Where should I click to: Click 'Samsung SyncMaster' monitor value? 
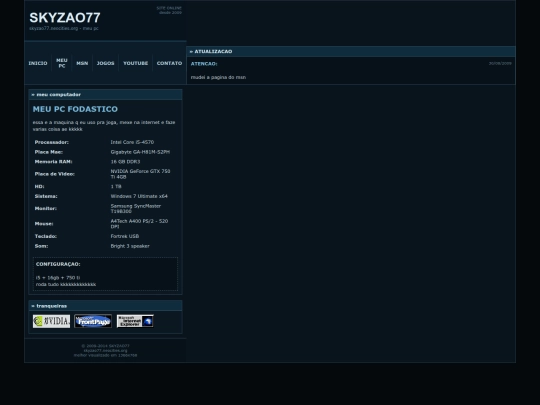[136, 208]
